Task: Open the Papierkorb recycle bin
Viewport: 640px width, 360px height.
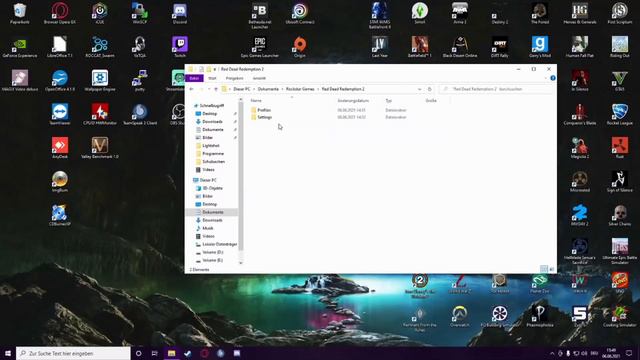Action: click(20, 13)
